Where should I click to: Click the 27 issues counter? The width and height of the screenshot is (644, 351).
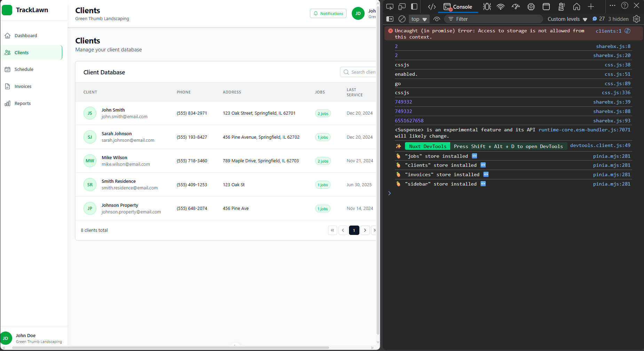click(x=599, y=19)
